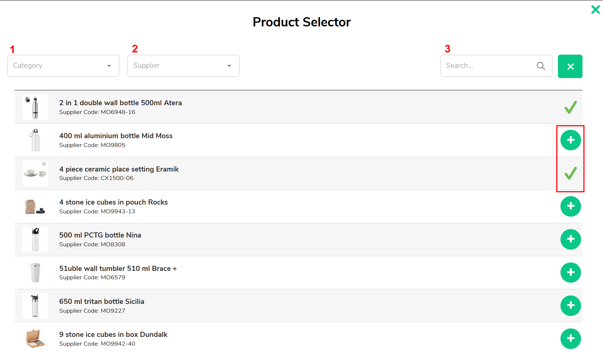Image resolution: width=603 pixels, height=364 pixels.
Task: Add the 510 ml Brace tumbler
Action: (570, 272)
